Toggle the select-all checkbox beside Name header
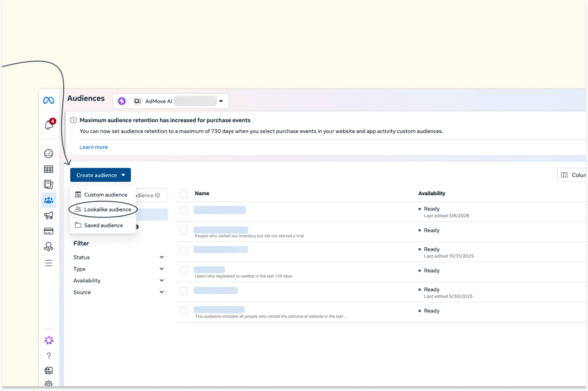This screenshot has height=391, width=588. coord(184,193)
